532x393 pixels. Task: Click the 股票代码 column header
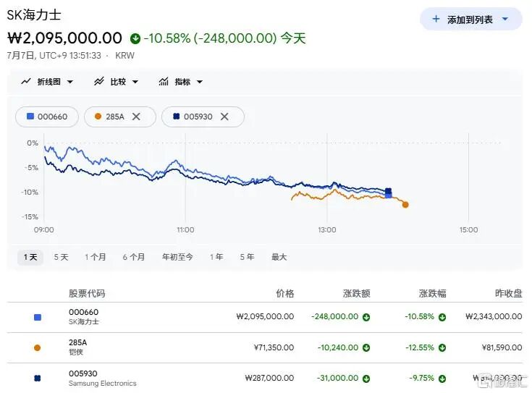(87, 293)
